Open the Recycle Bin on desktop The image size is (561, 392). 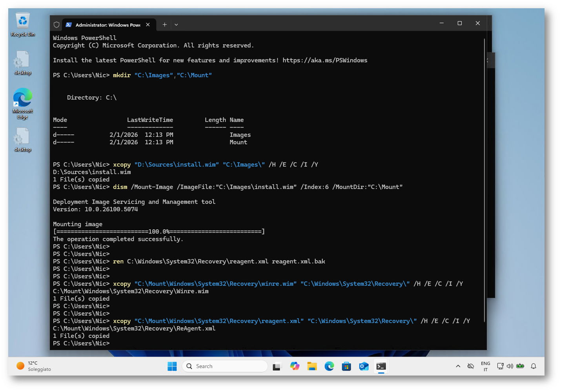23,24
